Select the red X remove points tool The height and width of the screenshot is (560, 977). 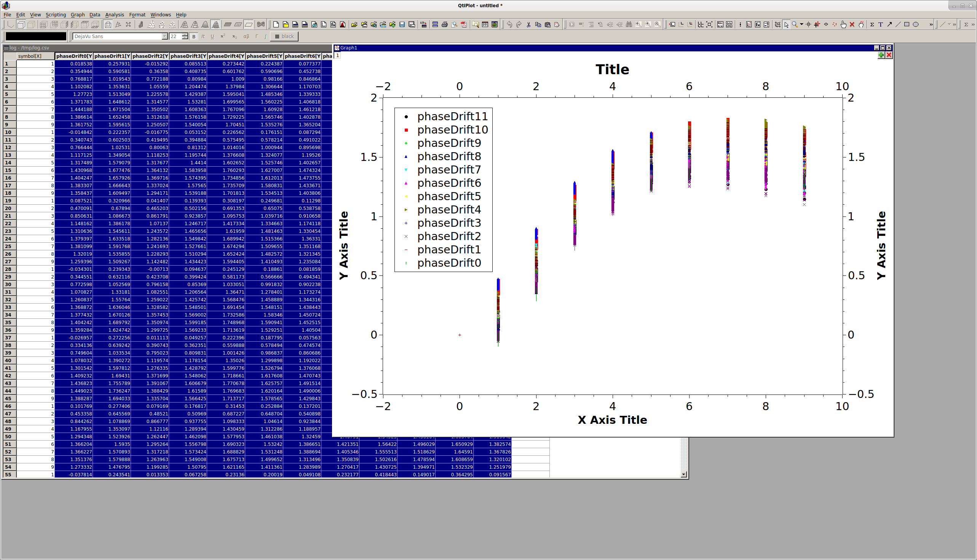tap(852, 25)
